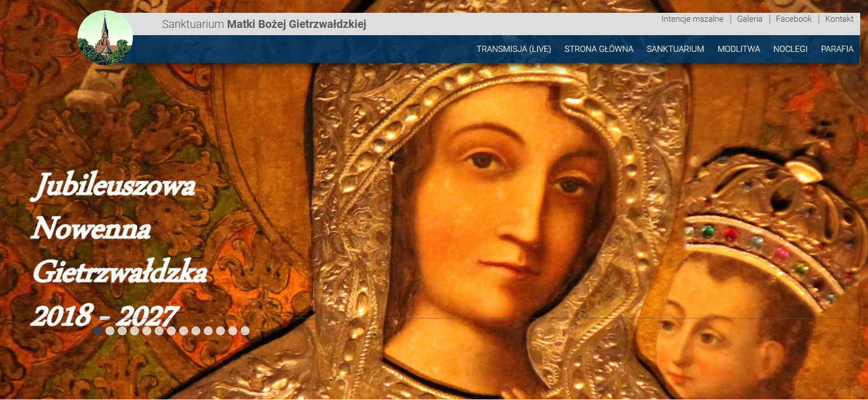
Task: Select the first (active dark) slider dot
Action: (x=98, y=331)
